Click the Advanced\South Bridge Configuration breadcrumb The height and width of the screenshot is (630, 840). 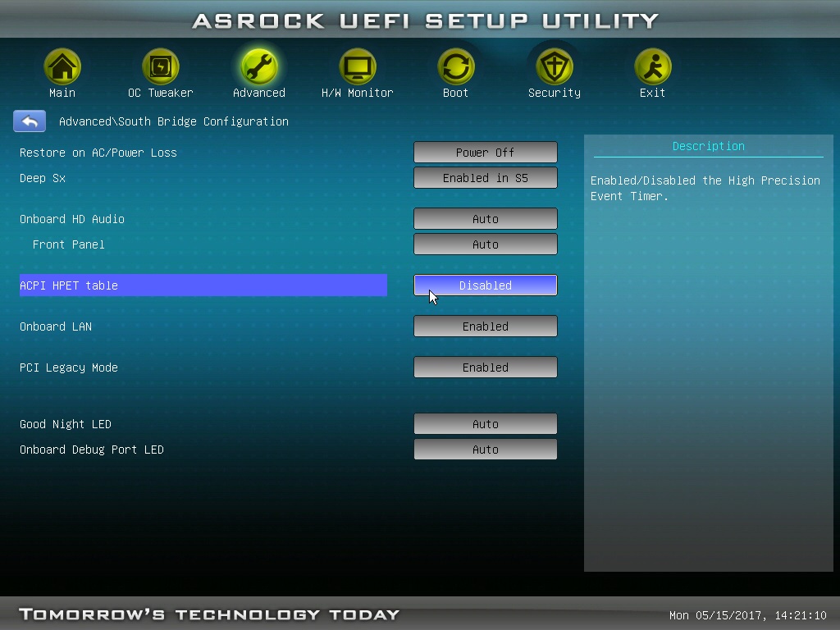tap(174, 121)
